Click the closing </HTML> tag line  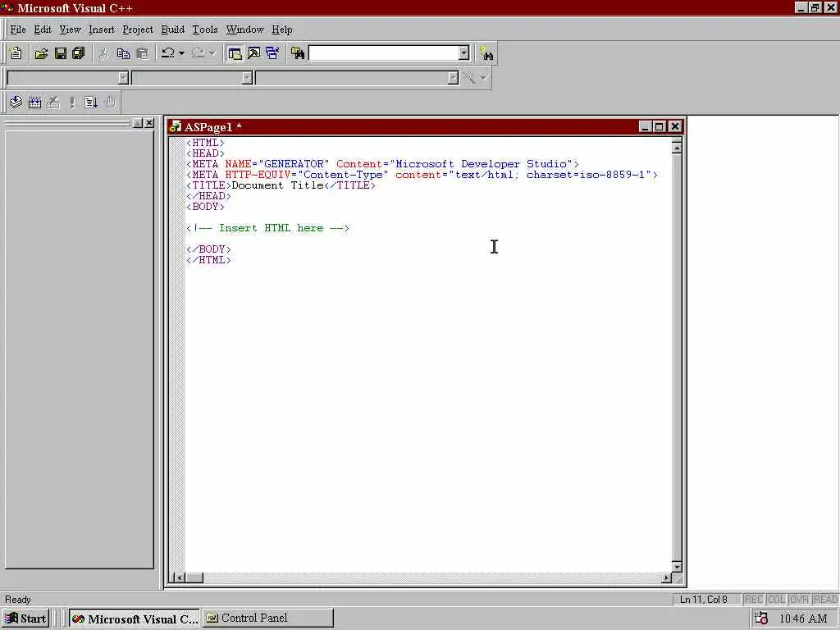[208, 260]
